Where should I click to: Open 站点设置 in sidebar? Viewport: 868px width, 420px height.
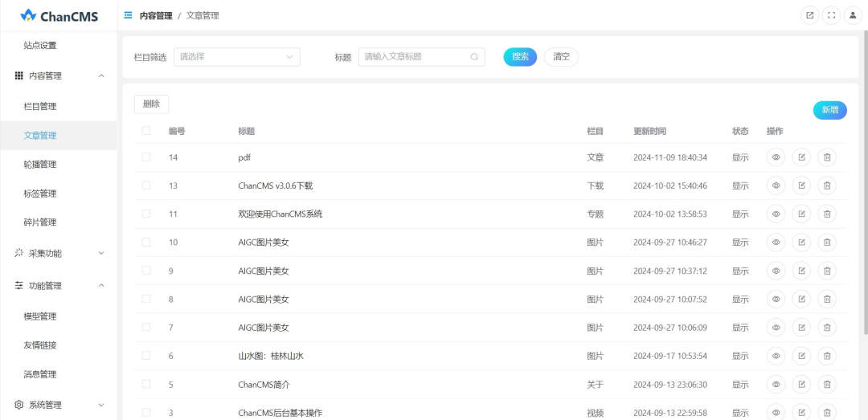tap(40, 46)
